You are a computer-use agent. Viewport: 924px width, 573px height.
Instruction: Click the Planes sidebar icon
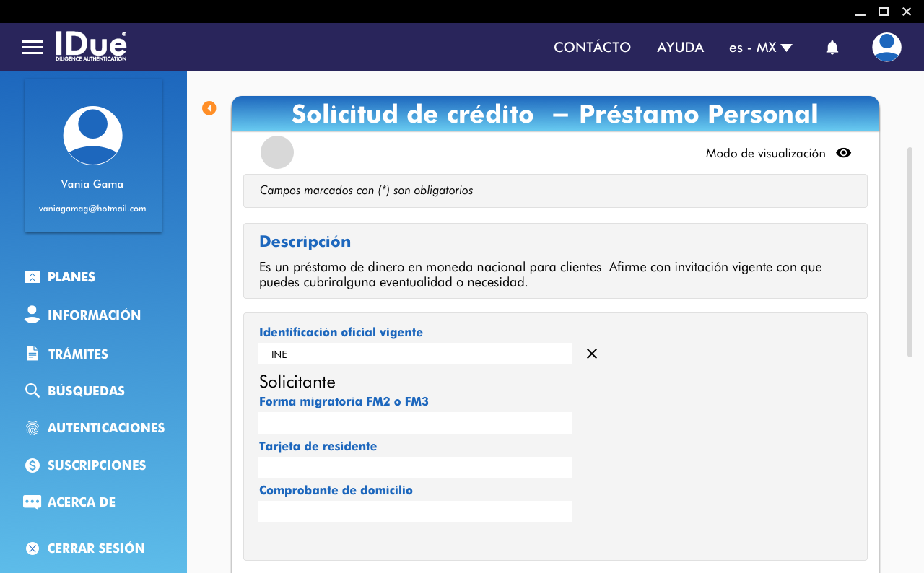tap(32, 277)
